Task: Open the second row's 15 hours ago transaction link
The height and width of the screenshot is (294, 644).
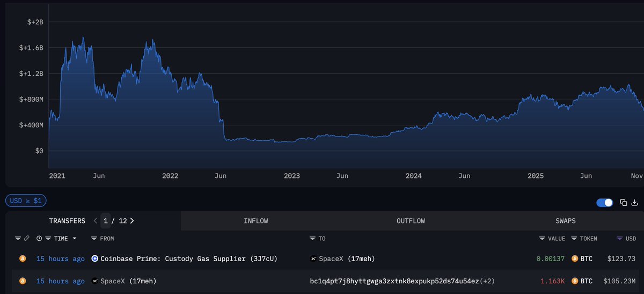Action: click(x=61, y=281)
